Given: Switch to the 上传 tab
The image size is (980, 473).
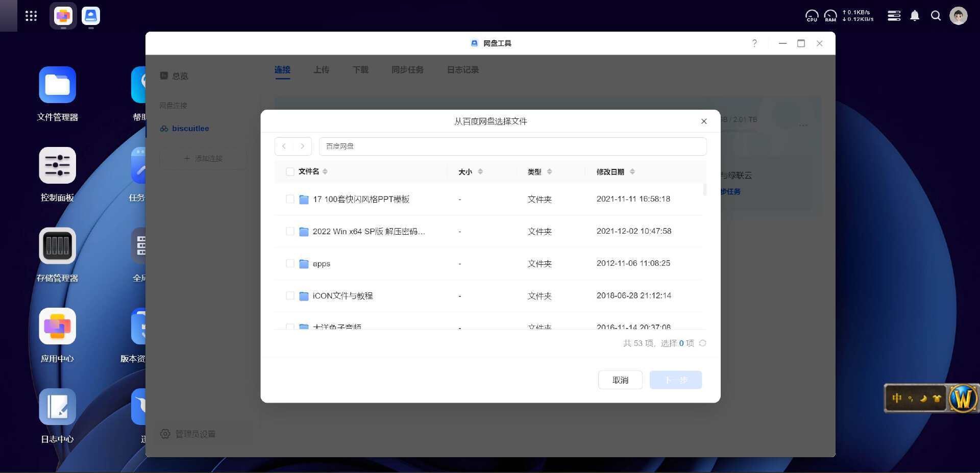Looking at the screenshot, I should coord(321,70).
